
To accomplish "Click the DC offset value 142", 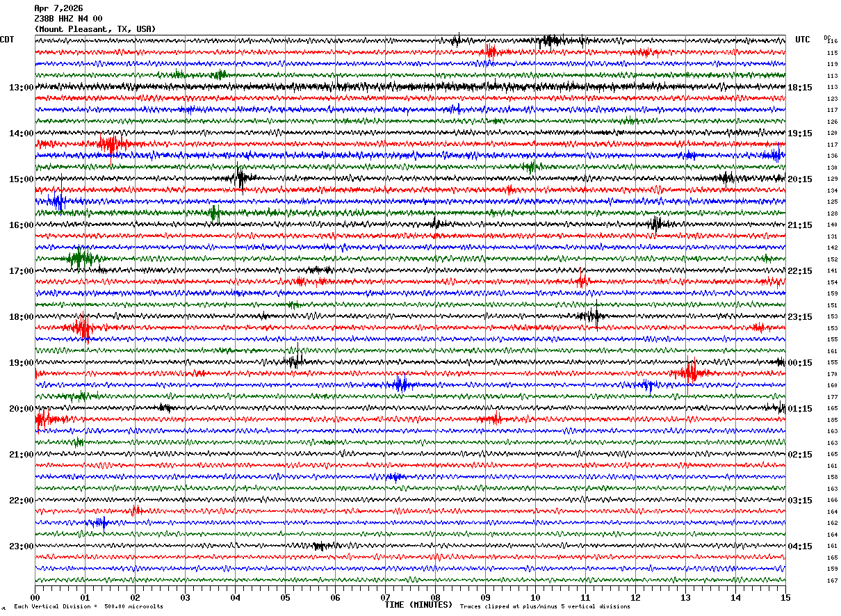I will (x=832, y=248).
